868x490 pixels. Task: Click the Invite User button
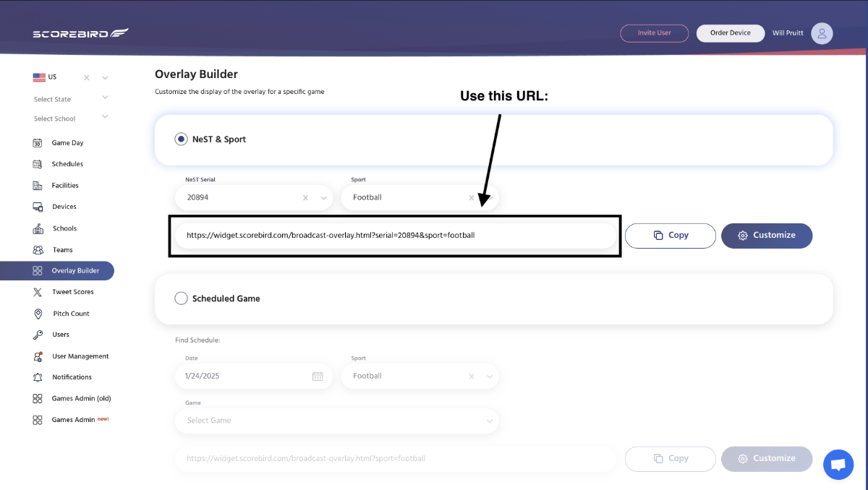pyautogui.click(x=654, y=33)
